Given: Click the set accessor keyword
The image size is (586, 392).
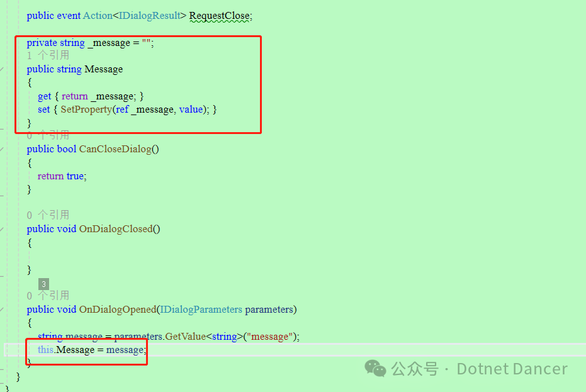Looking at the screenshot, I should point(43,109).
